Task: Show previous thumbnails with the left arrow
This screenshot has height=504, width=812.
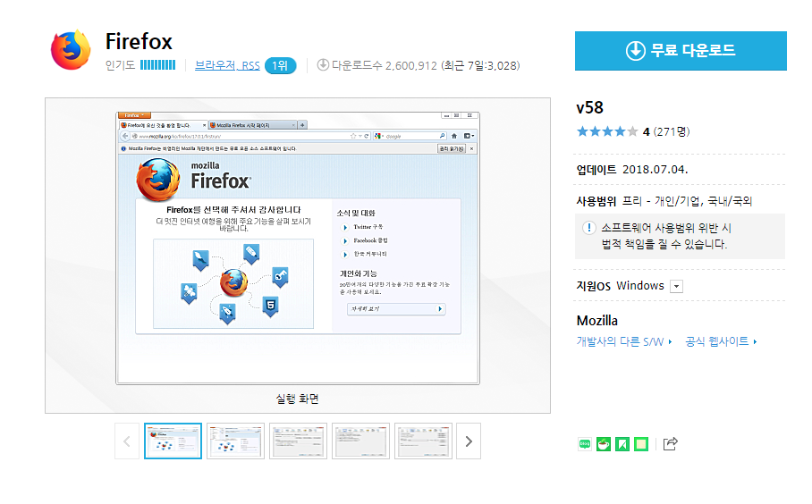Action: [127, 441]
